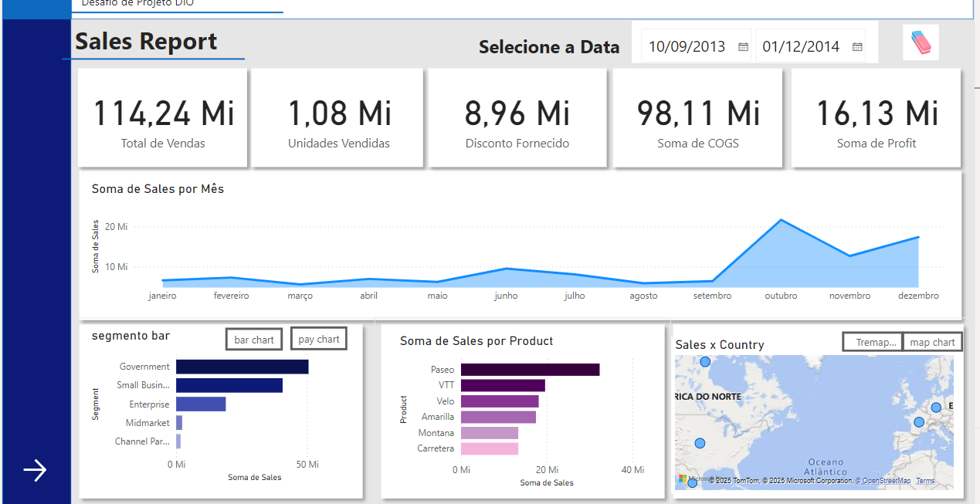Viewport: 980px width, 504px height.
Task: Select the Unidades Vendidas card
Action: (x=338, y=117)
